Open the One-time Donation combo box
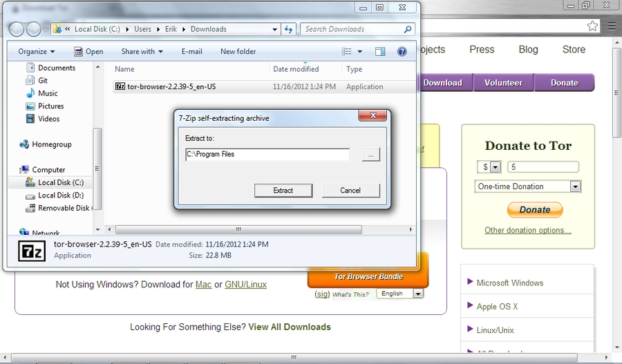This screenshot has width=622, height=364. [528, 186]
